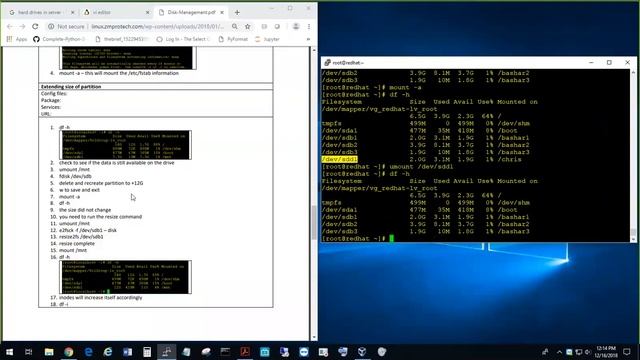The image size is (640, 360).
Task: Open the Chrome three-dot menu
Action: tap(309, 27)
